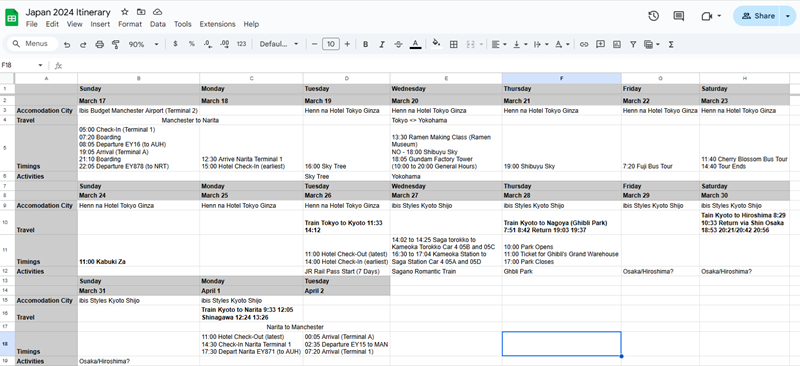Click the merge cells icon
Viewport: 800px width, 366px height.
tap(470, 44)
